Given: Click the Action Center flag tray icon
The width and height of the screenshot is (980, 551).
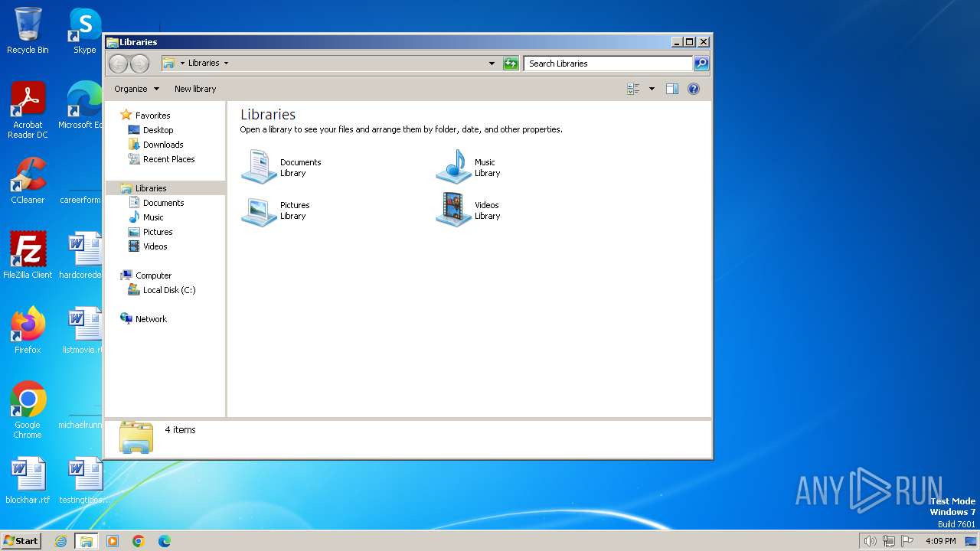Looking at the screenshot, I should [x=907, y=541].
